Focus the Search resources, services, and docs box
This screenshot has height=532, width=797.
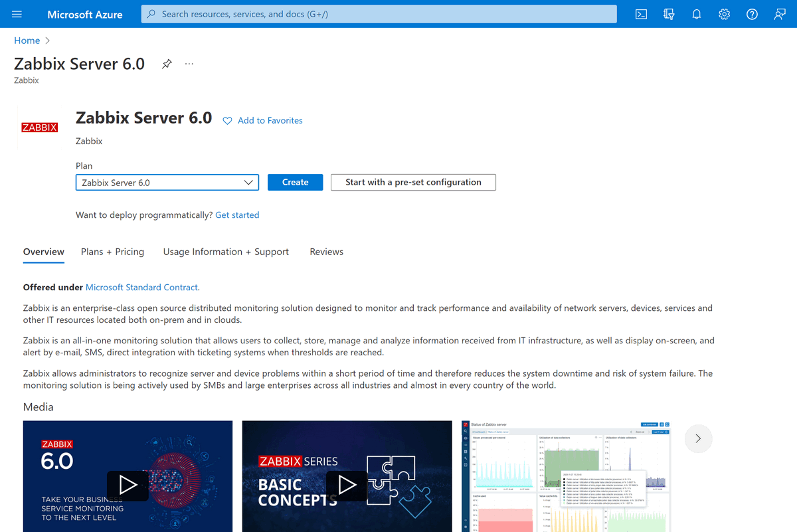379,14
